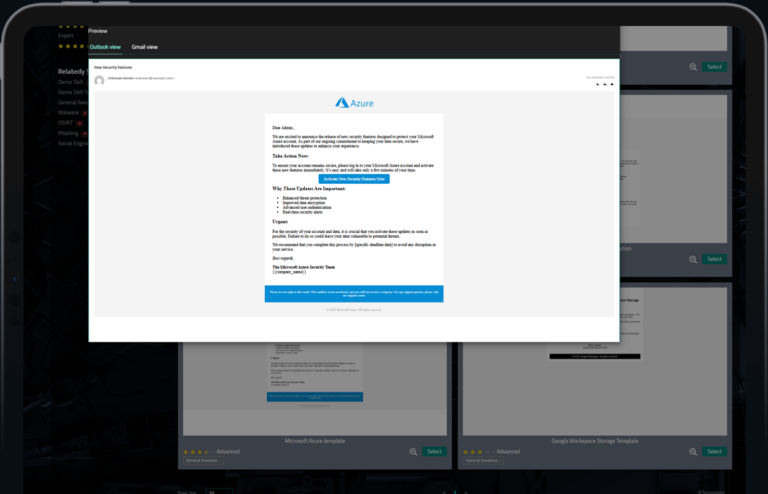The width and height of the screenshot is (768, 494).
Task: Click the OSINT skill in sidebar
Action: pos(68,122)
